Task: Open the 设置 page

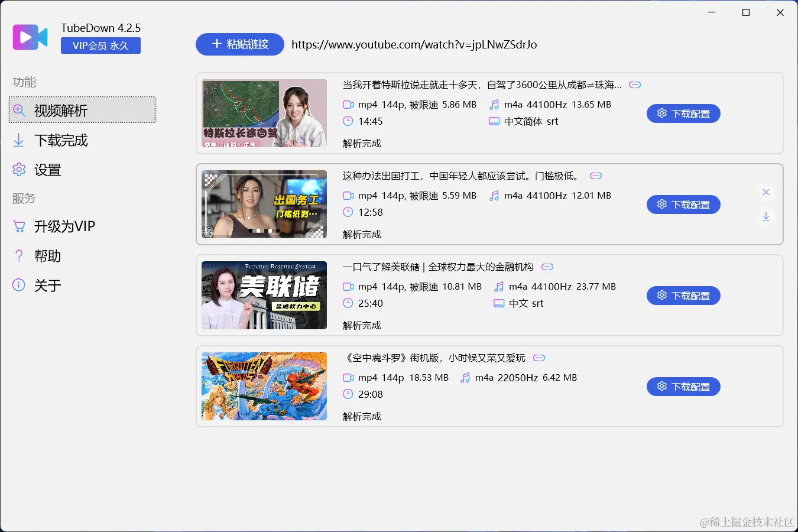Action: tap(82, 170)
